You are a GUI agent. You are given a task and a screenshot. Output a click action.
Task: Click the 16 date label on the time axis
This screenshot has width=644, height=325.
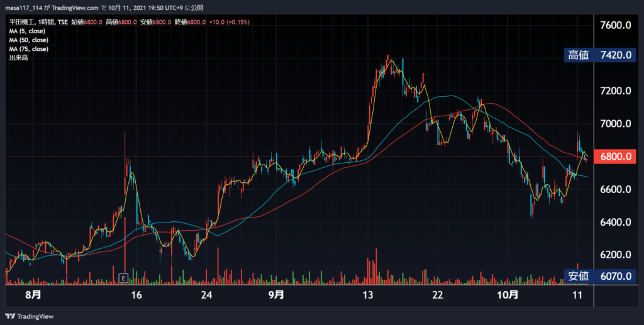136,295
